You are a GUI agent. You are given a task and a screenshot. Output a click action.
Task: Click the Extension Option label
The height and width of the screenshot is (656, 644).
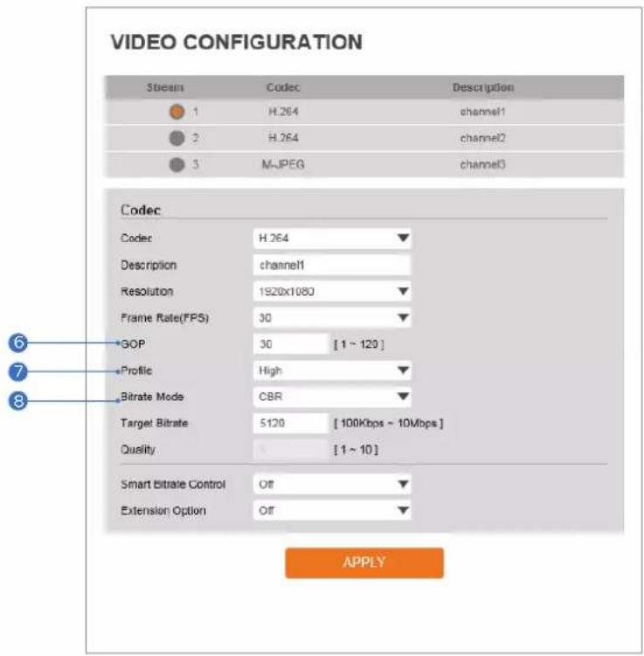(163, 511)
